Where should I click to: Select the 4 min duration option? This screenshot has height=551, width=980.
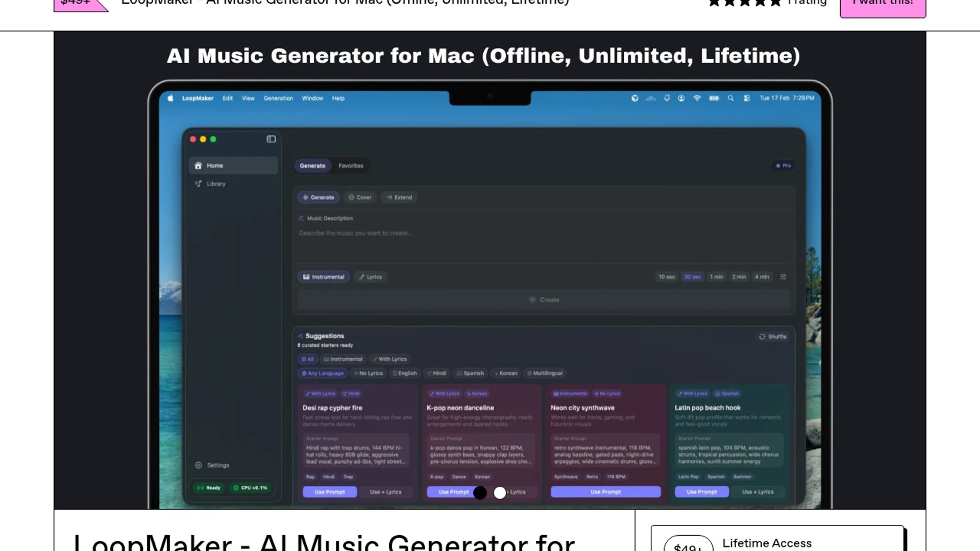(762, 277)
